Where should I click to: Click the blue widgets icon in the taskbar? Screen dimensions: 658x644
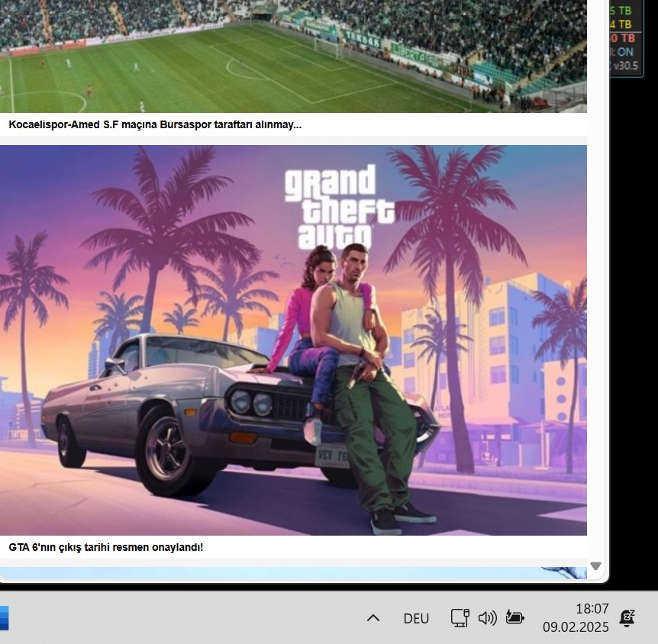(x=4, y=618)
